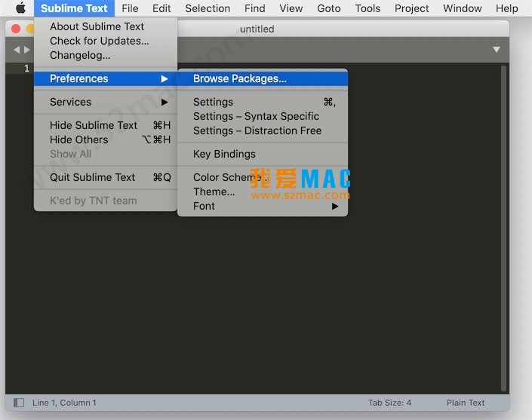Choose Hide Sublime Text
Viewport: 532px width, 420px height.
click(106, 125)
